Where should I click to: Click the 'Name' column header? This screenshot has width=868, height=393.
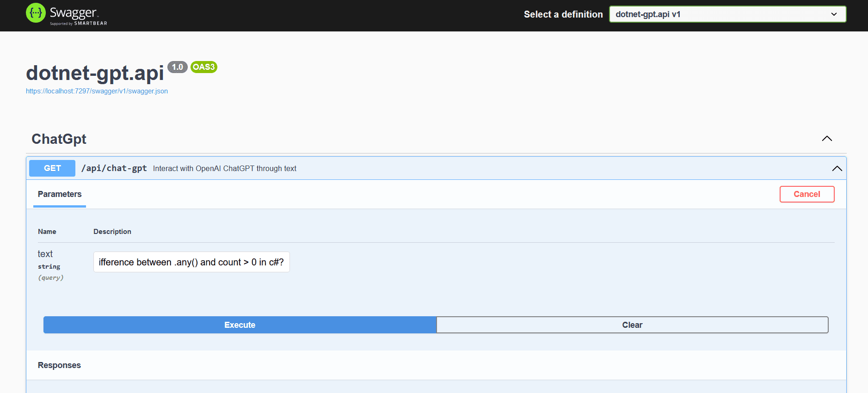(x=47, y=232)
